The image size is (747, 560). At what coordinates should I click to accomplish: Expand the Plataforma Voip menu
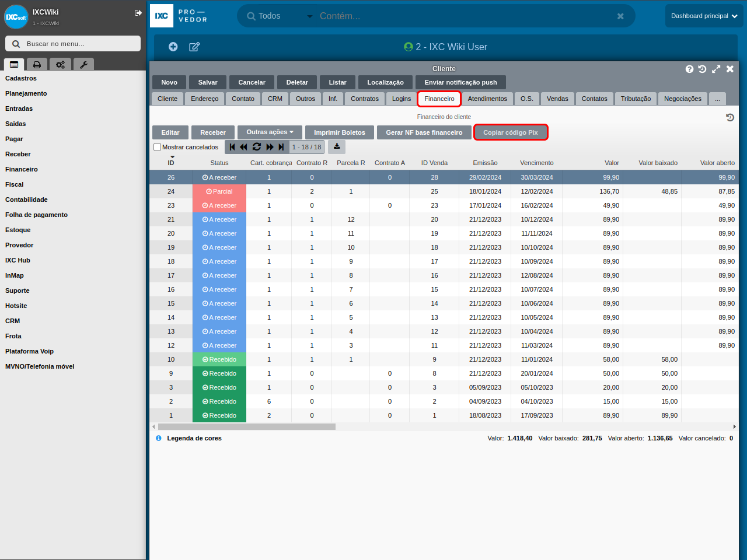click(29, 351)
